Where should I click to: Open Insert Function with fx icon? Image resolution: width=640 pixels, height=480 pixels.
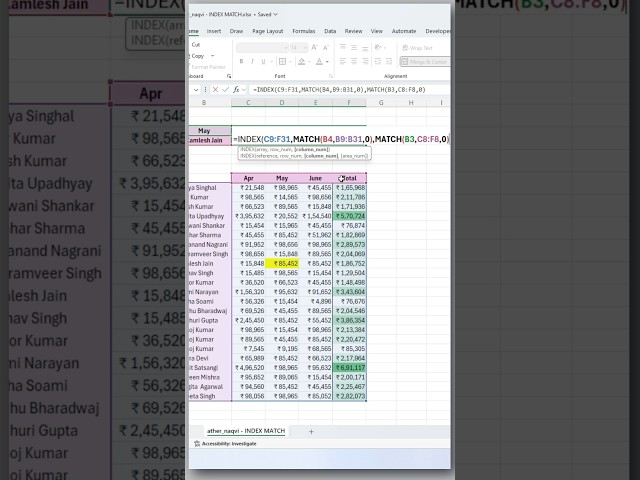[236, 89]
